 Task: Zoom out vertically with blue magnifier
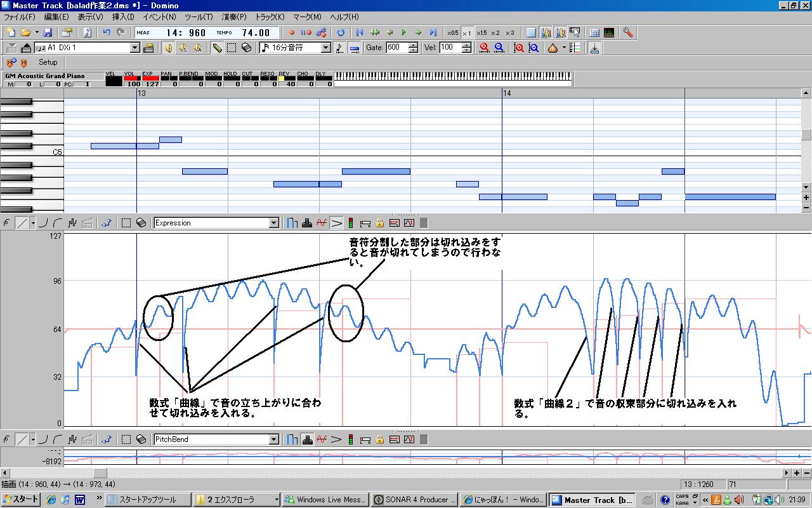coord(534,48)
